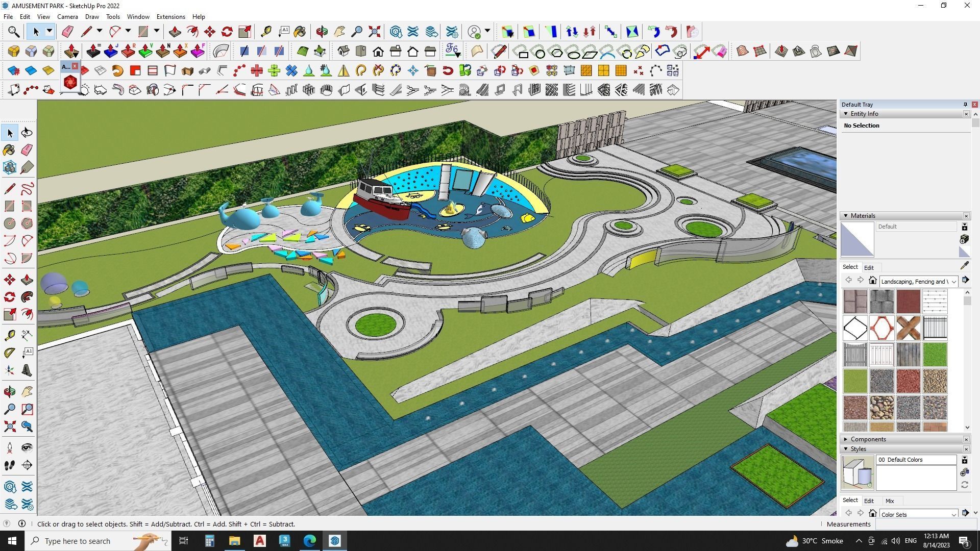This screenshot has height=551, width=980.
Task: Select the Move tool in left toolbar
Action: click(x=9, y=280)
